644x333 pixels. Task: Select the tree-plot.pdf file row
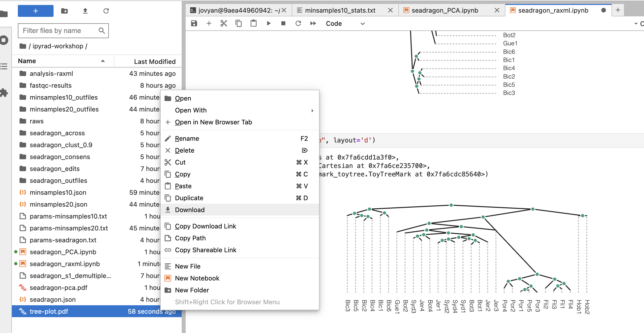(97, 311)
